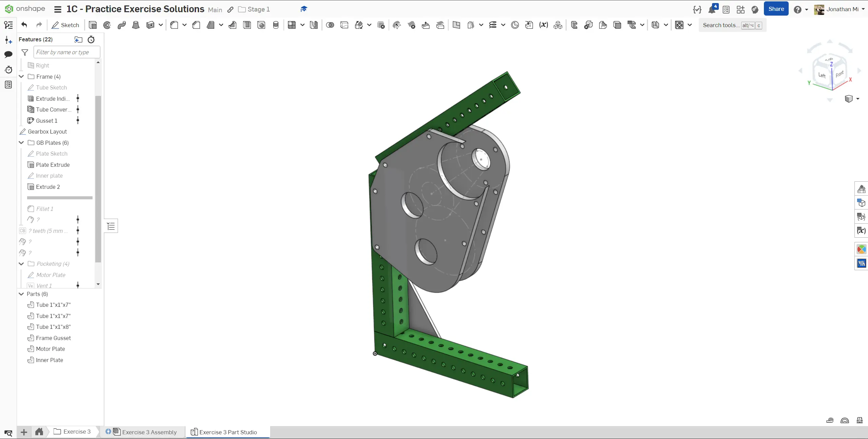Click the feature list rollback bar
Viewport: 868px width, 439px height.
(60, 198)
